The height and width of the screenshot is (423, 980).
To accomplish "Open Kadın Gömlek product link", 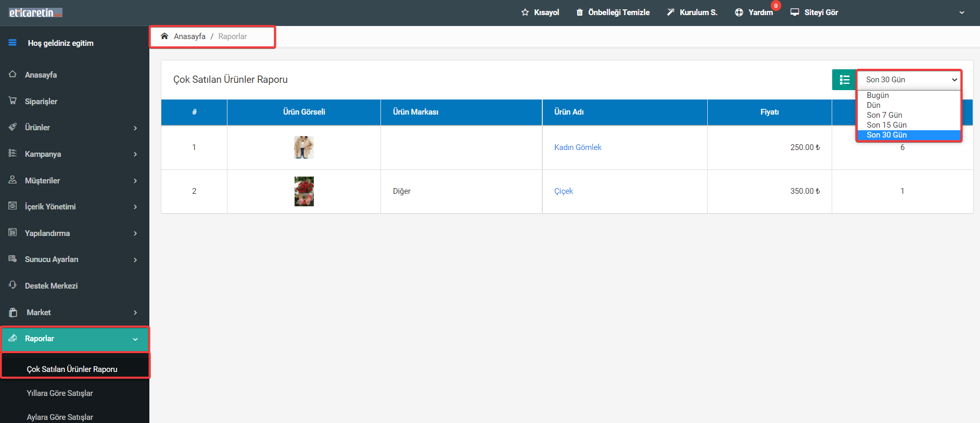I will pyautogui.click(x=578, y=147).
